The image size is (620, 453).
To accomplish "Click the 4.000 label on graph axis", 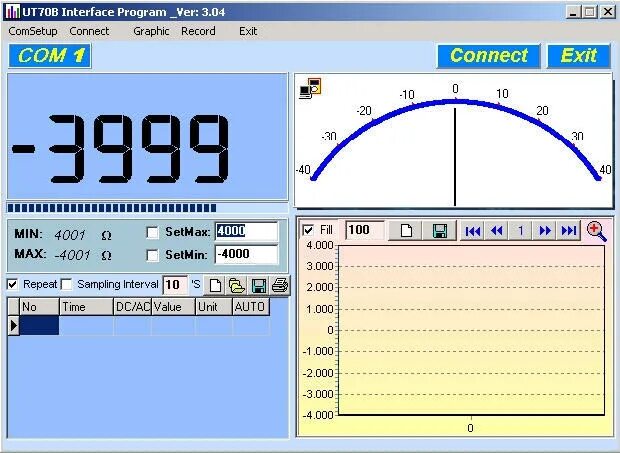I will click(x=320, y=245).
